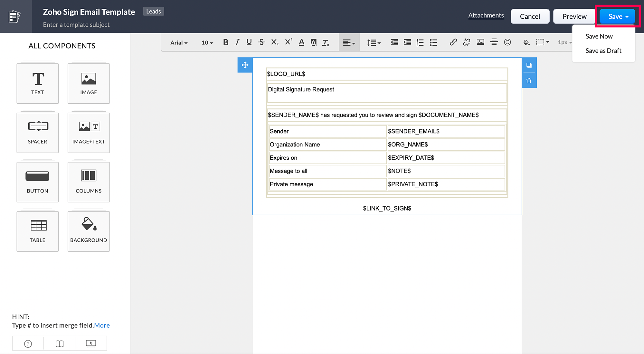This screenshot has width=644, height=354.
Task: Click the insert image toolbar icon
Action: click(x=480, y=42)
